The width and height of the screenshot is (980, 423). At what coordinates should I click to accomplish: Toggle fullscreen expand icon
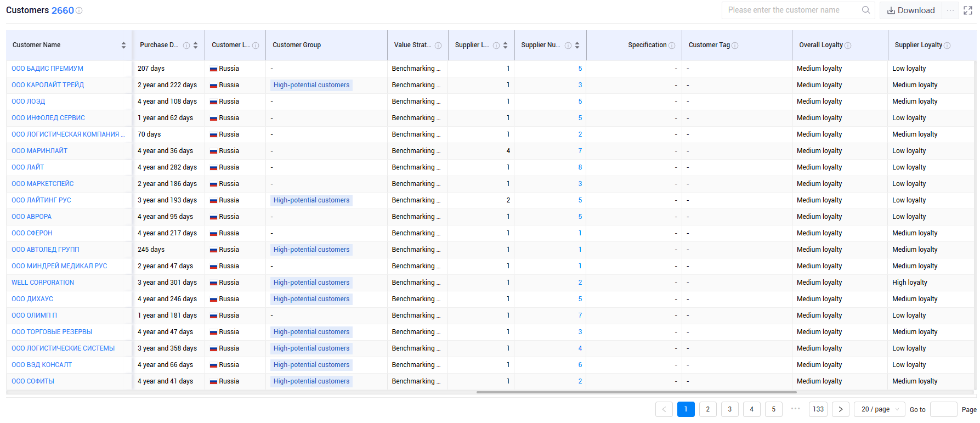[x=968, y=10]
